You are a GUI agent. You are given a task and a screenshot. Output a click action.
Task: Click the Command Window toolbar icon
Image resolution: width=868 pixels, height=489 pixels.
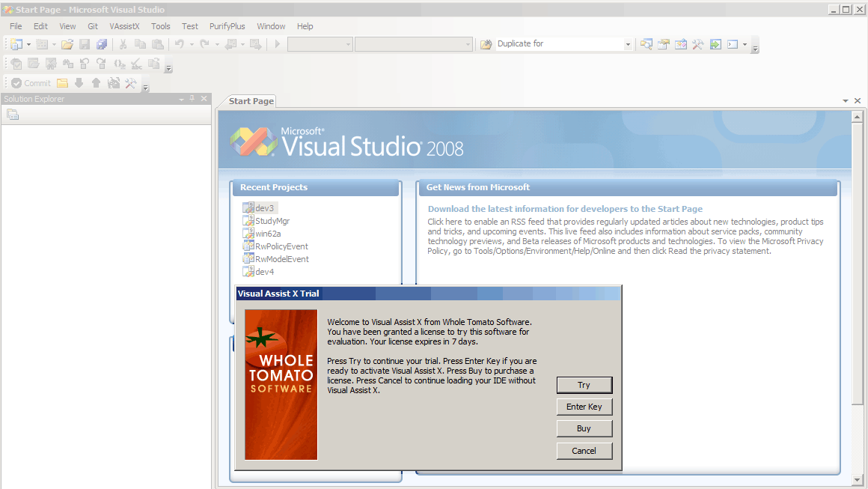tap(733, 44)
